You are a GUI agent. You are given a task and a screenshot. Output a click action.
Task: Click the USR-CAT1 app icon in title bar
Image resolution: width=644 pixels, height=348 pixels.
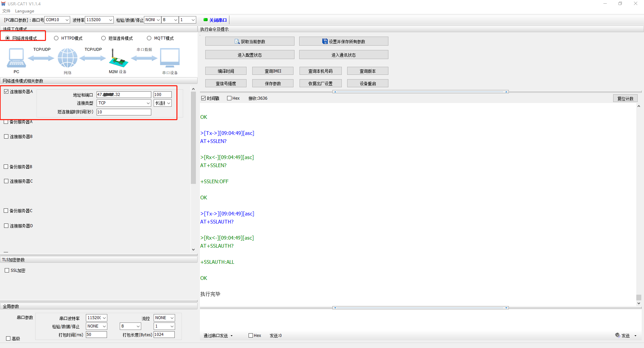(x=3, y=4)
